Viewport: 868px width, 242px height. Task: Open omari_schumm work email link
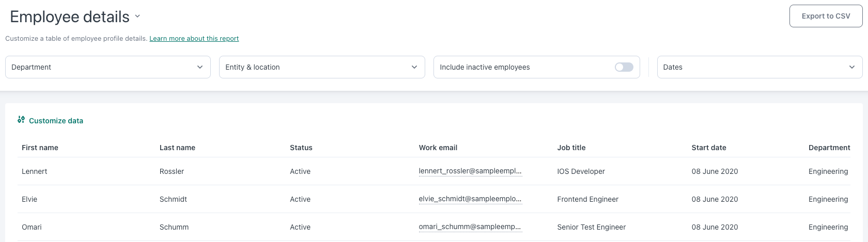coord(470,227)
